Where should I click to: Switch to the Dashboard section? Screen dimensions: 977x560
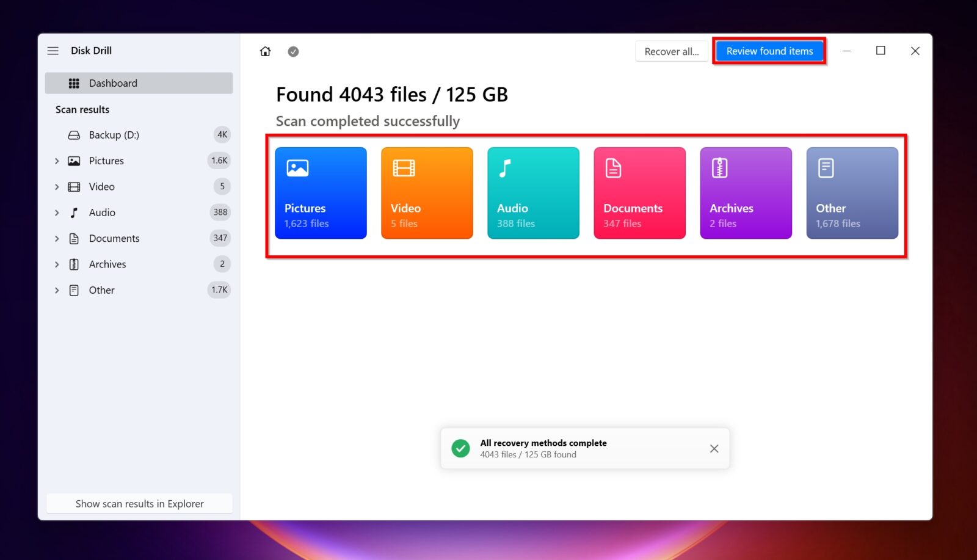click(113, 82)
